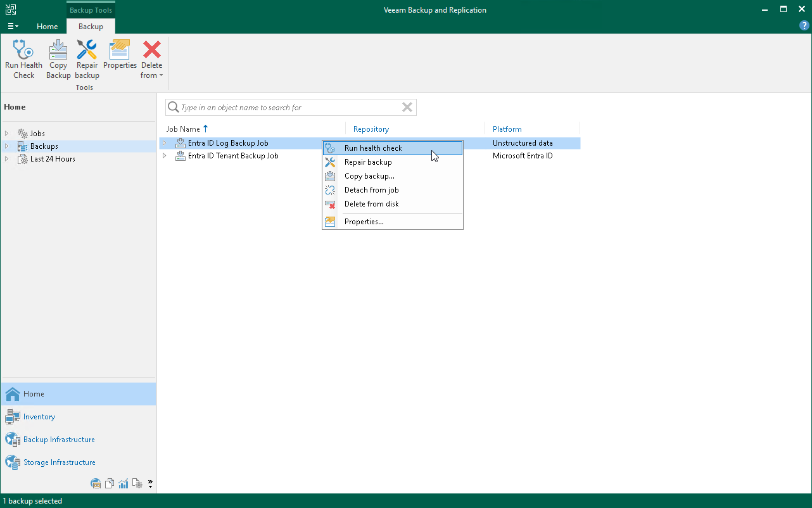Open the Help question mark icon
The image size is (812, 508).
click(x=804, y=26)
